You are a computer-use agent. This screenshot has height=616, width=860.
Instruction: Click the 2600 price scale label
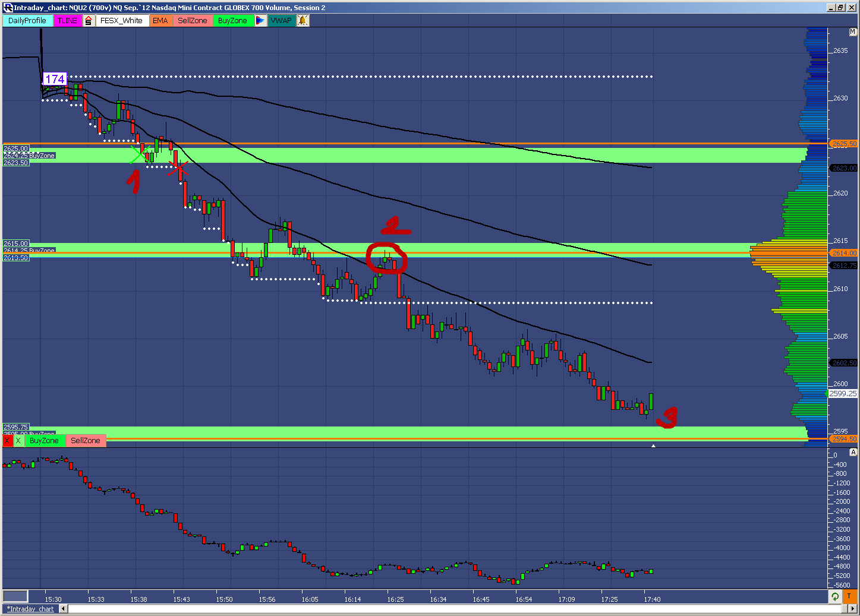click(840, 384)
